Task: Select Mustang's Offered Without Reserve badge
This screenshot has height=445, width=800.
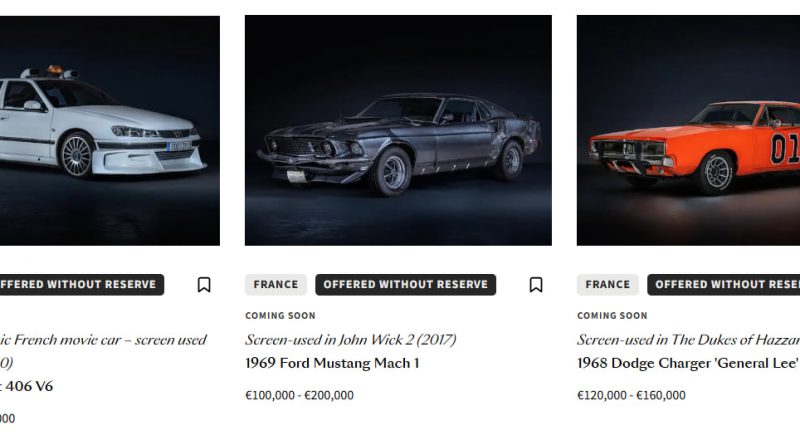Action: (x=405, y=285)
